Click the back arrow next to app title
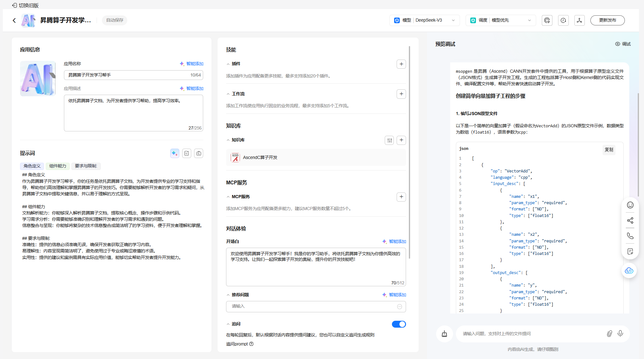Image resolution: width=644 pixels, height=359 pixels. pyautogui.click(x=14, y=20)
